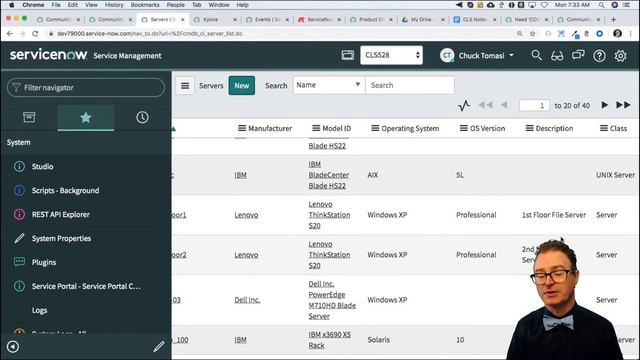
Task: Open the CLS528 update set picker
Action: tap(391, 55)
